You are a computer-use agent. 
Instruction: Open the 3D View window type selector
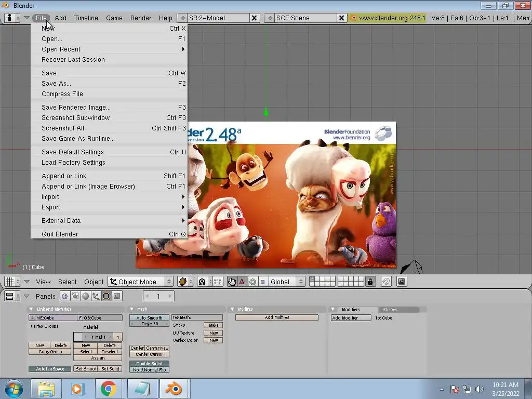(12, 282)
